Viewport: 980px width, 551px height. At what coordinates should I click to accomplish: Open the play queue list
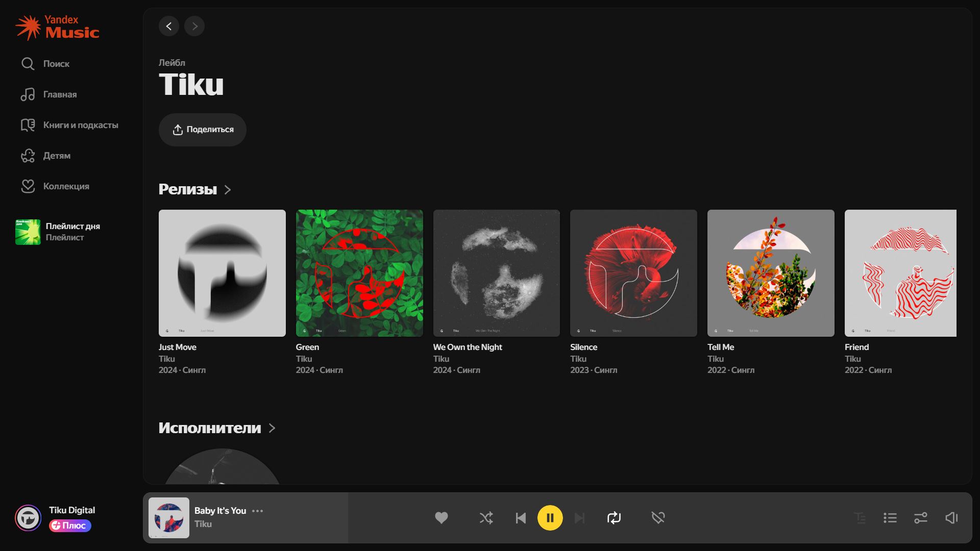click(x=890, y=518)
